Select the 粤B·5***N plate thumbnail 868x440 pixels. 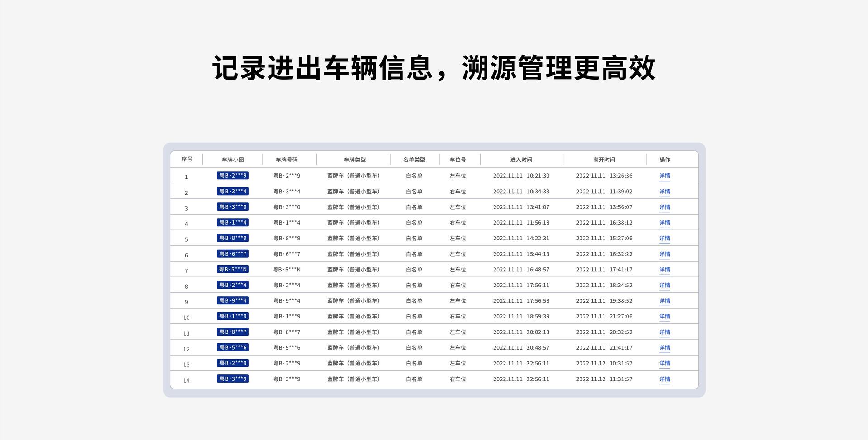point(232,269)
